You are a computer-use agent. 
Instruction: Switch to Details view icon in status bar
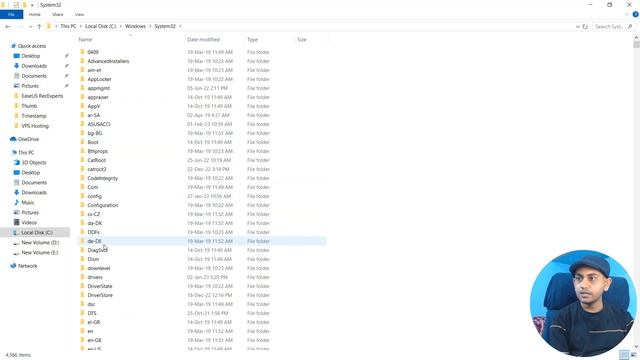624,355
